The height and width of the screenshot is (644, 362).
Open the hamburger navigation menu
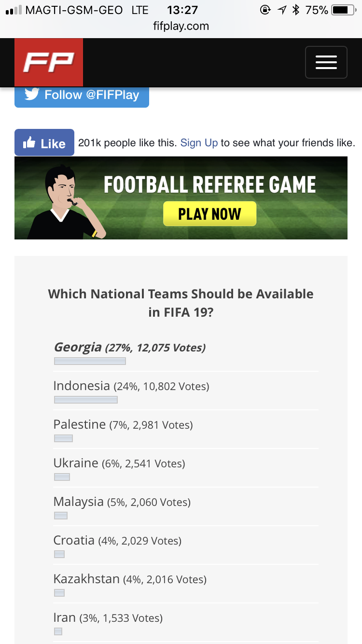pyautogui.click(x=326, y=62)
